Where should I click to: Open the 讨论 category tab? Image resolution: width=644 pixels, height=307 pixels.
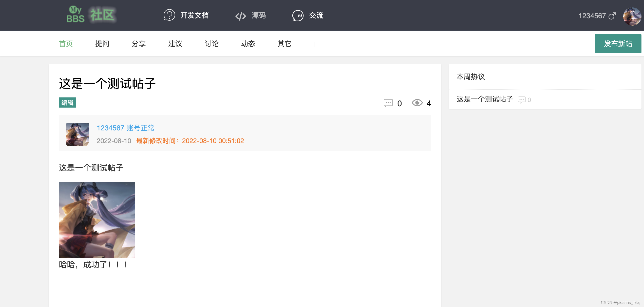(x=212, y=44)
